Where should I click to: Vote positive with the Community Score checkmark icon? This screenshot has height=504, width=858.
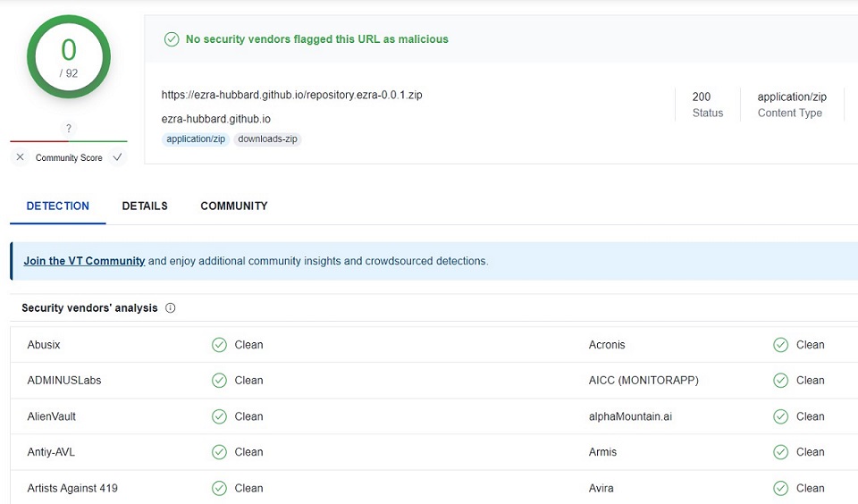click(x=117, y=157)
